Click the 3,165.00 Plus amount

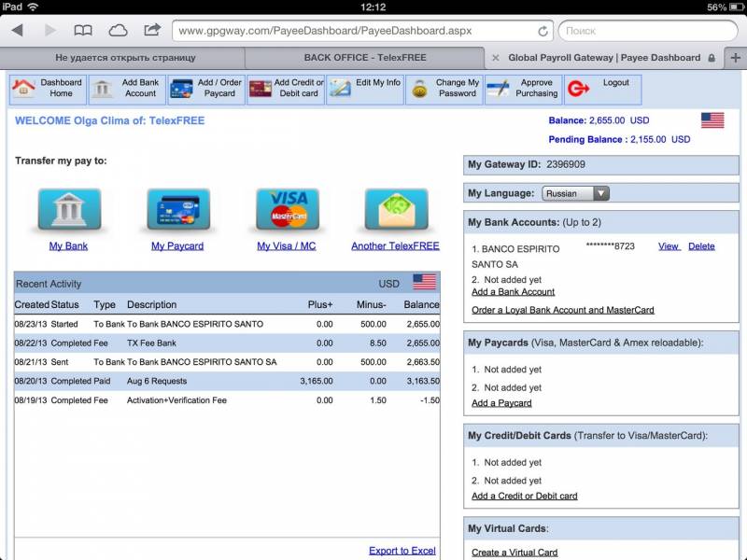pyautogui.click(x=317, y=381)
